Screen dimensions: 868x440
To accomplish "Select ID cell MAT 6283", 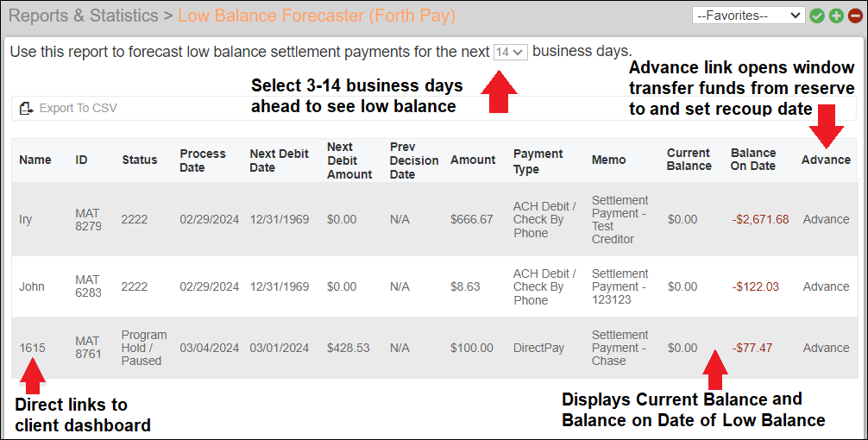I will coord(88,286).
